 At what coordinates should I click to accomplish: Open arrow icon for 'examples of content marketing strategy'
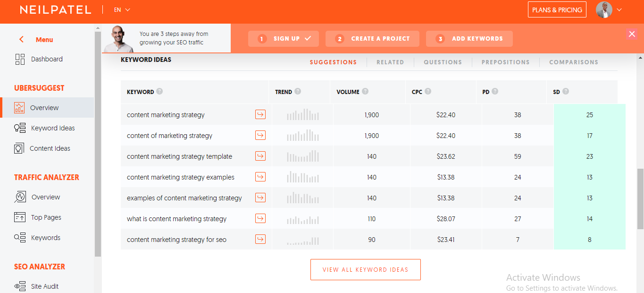click(260, 198)
